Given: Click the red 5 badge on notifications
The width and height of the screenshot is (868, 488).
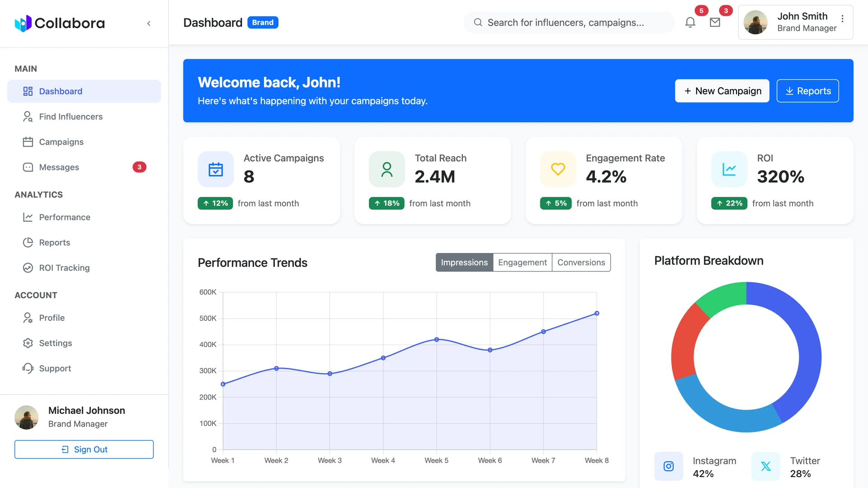Looking at the screenshot, I should [701, 11].
